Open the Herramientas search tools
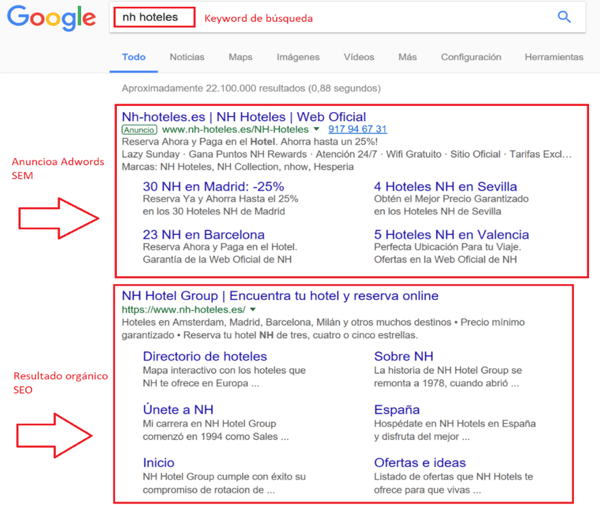Screen dimensions: 600x505 click(553, 58)
